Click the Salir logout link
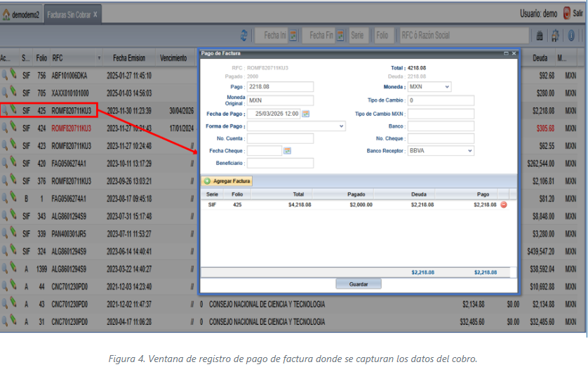 coord(572,13)
